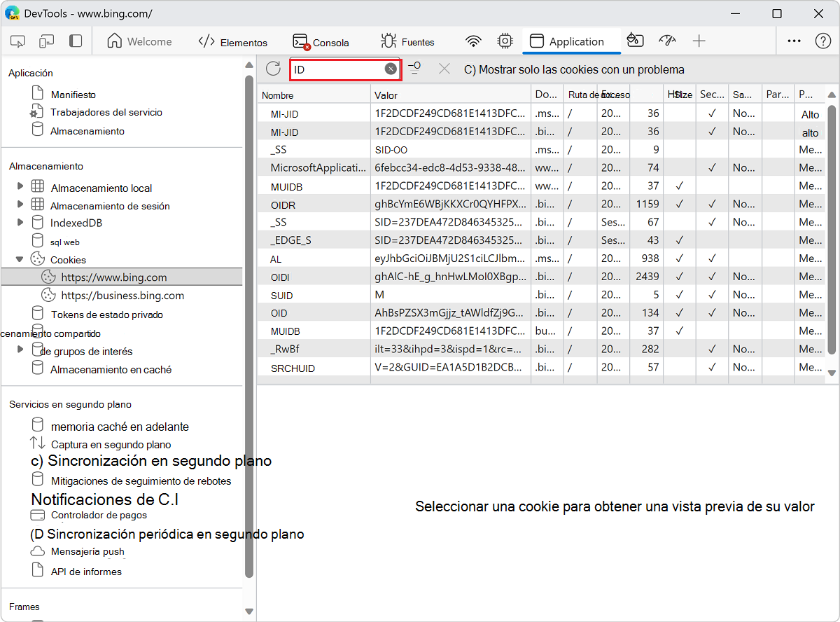Open the Performance chip icon tab
This screenshot has width=840, height=622.
tap(505, 41)
